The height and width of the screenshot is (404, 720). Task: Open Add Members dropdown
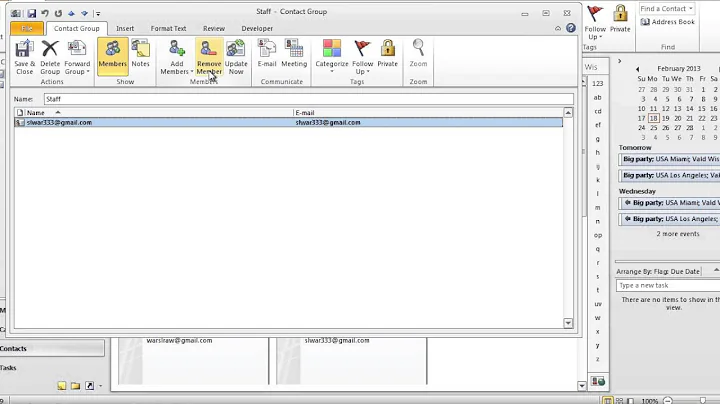(176, 57)
